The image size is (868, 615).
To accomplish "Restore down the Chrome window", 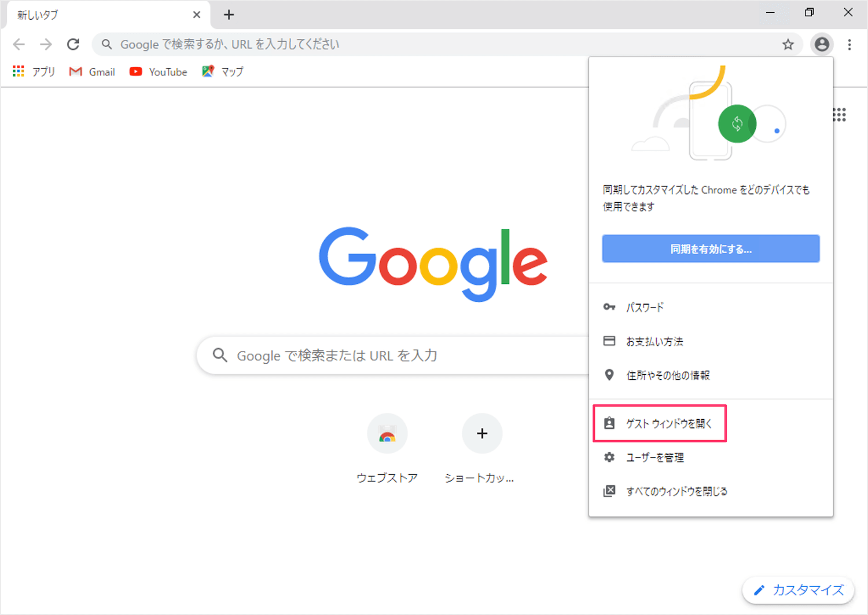I will pyautogui.click(x=809, y=13).
